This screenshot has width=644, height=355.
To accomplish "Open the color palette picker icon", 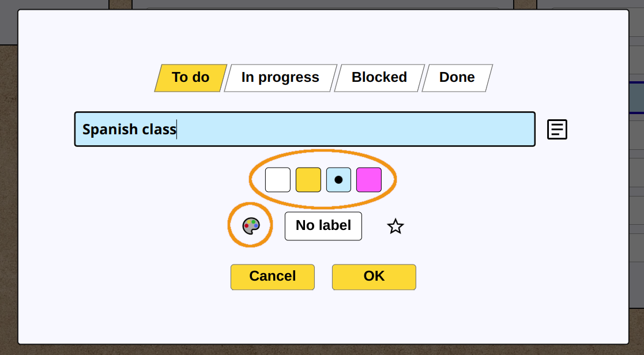I will point(251,226).
